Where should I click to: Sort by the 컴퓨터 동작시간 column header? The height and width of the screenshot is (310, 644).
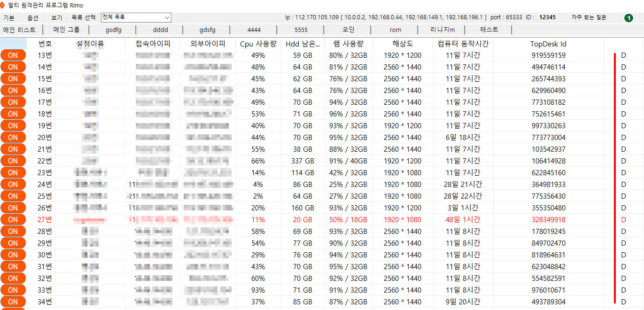pos(463,44)
